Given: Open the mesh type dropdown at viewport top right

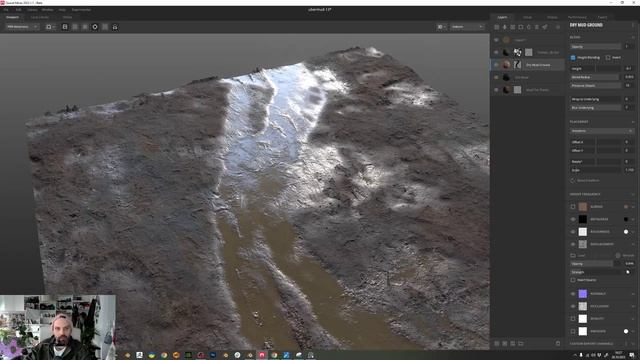Looking at the screenshot, I should point(467,27).
